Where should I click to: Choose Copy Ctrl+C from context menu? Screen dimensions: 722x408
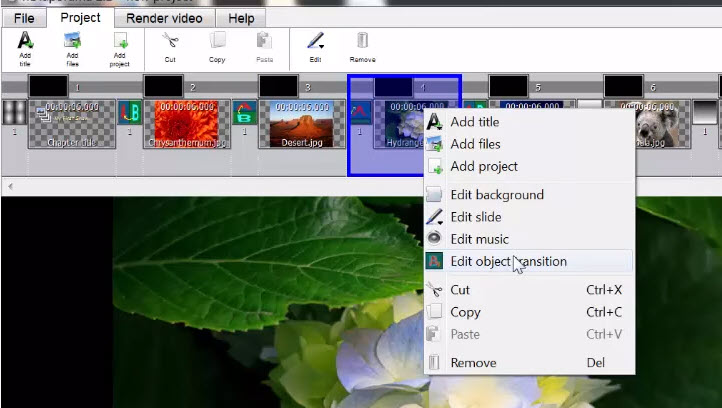tap(529, 312)
